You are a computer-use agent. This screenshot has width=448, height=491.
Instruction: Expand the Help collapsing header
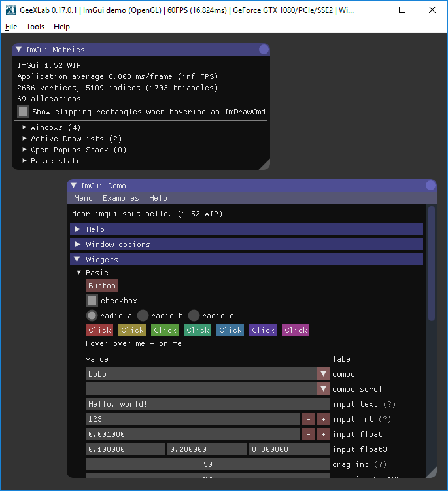click(x=247, y=229)
